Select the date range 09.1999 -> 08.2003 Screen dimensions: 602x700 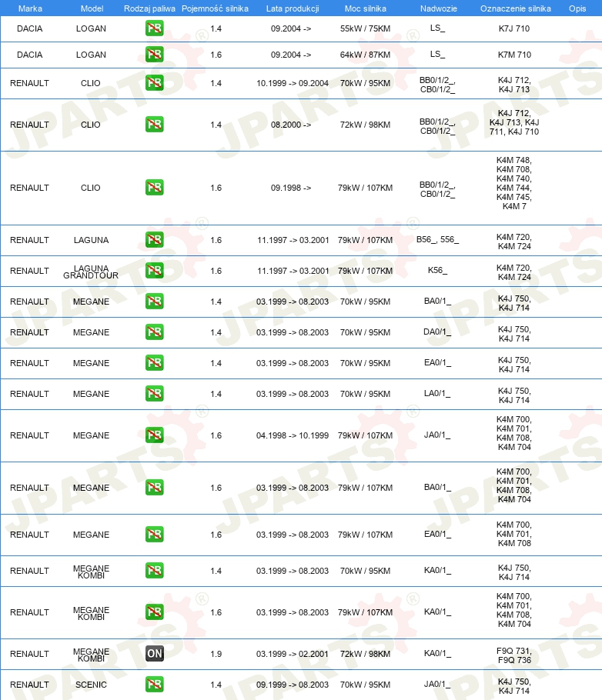(x=293, y=685)
